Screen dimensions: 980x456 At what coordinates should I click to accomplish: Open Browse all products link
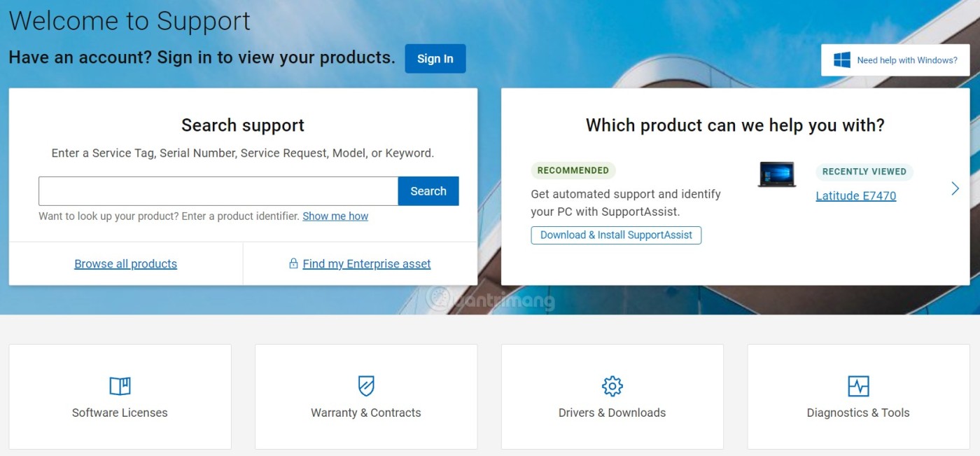[126, 264]
